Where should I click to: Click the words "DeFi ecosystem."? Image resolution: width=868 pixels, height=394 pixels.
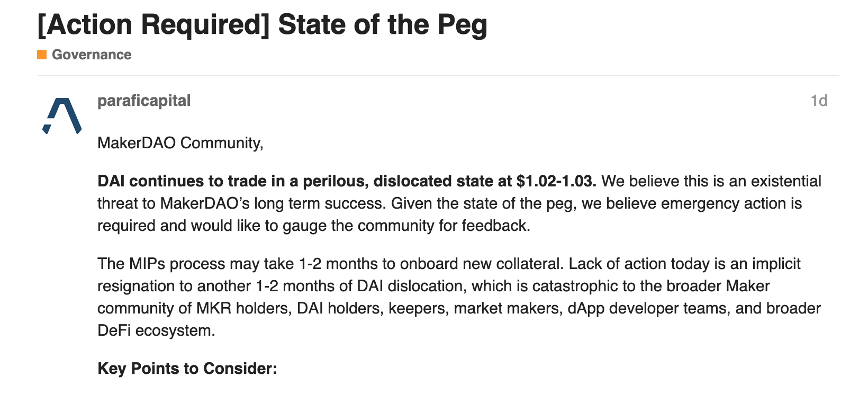click(x=156, y=330)
